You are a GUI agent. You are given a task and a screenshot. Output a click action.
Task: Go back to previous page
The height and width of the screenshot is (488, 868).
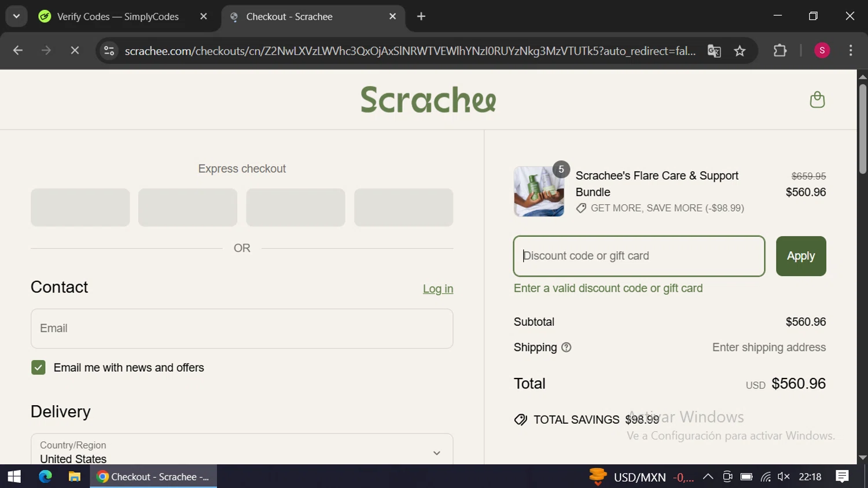[18, 51]
